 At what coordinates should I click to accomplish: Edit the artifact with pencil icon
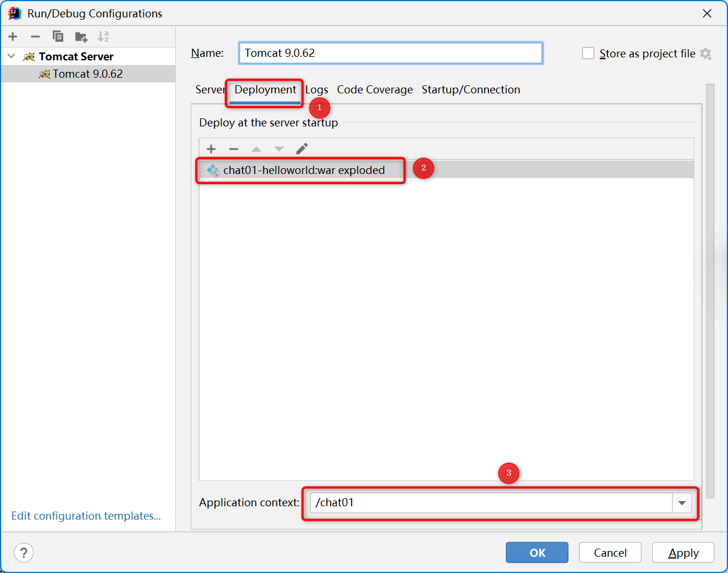point(302,149)
